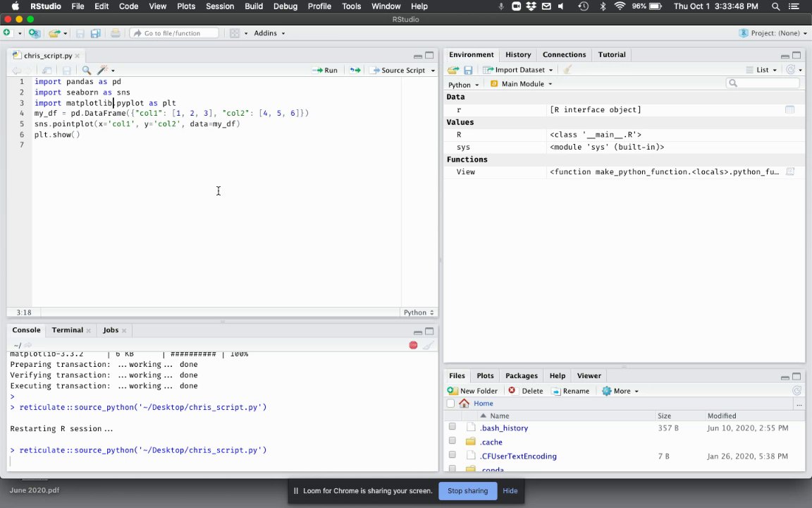This screenshot has height=508, width=812.
Task: Click the Print document icon
Action: coord(115,33)
